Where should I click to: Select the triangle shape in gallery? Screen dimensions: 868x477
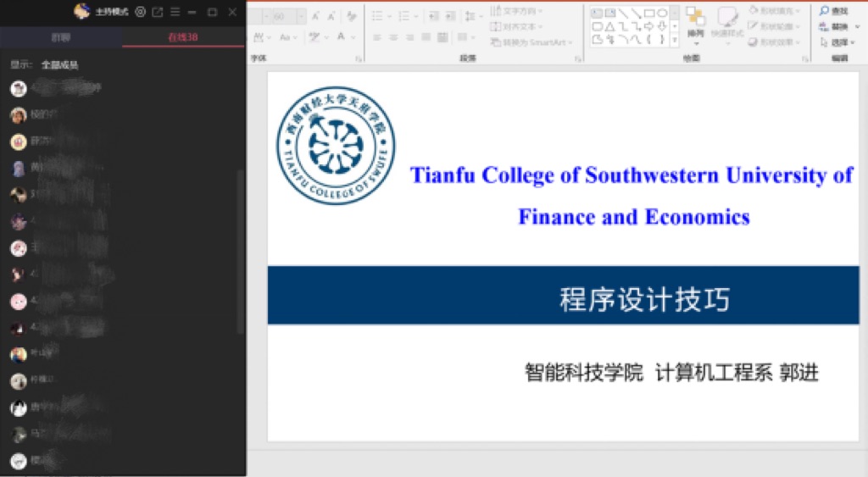pyautogui.click(x=609, y=26)
